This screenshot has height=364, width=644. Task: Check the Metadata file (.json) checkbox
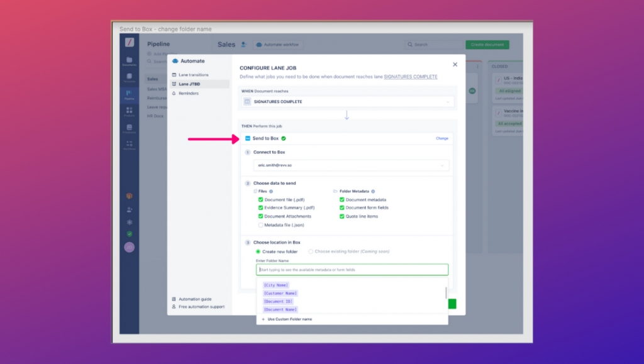260,225
